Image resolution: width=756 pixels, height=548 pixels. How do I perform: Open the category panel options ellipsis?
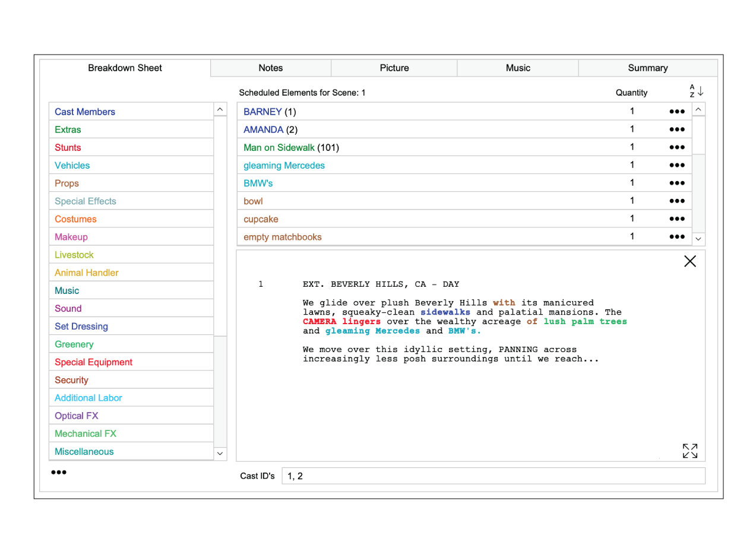(59, 472)
